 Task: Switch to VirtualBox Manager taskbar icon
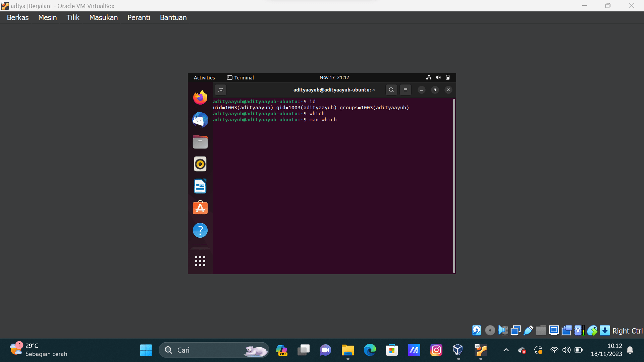coord(458,350)
